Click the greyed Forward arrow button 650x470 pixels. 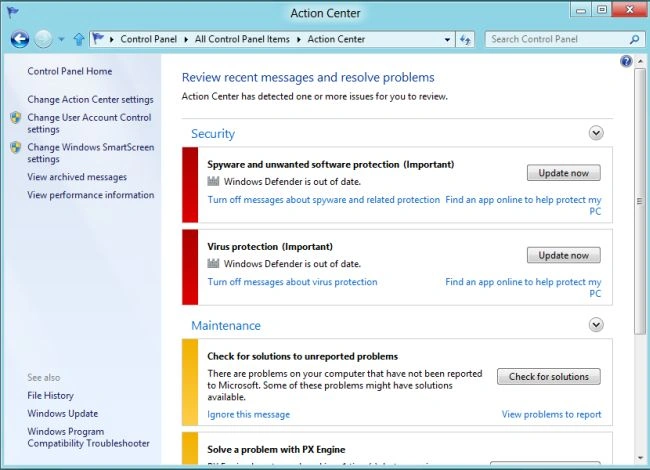(x=43, y=39)
